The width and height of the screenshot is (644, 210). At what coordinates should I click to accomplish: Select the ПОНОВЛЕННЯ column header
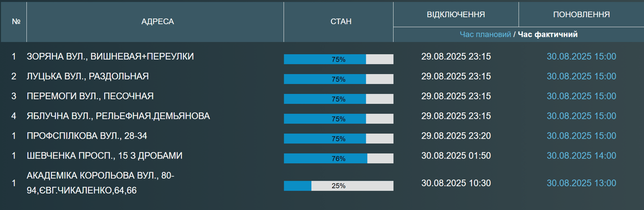pos(581,15)
